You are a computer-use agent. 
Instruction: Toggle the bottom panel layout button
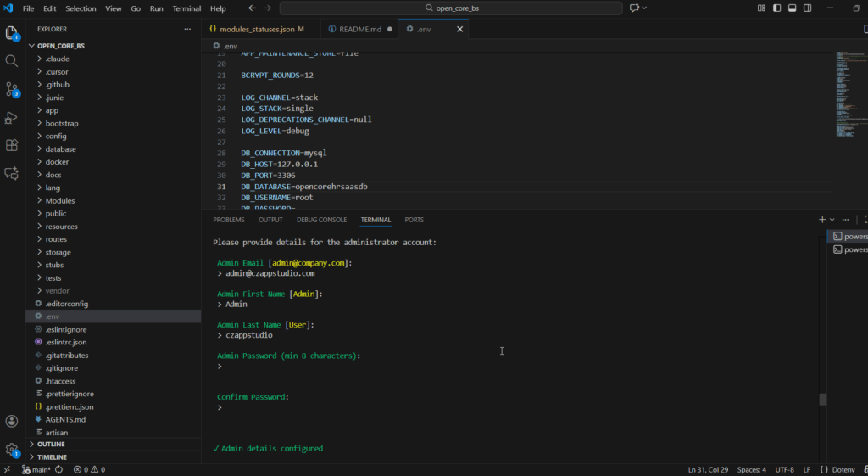pyautogui.click(x=793, y=8)
